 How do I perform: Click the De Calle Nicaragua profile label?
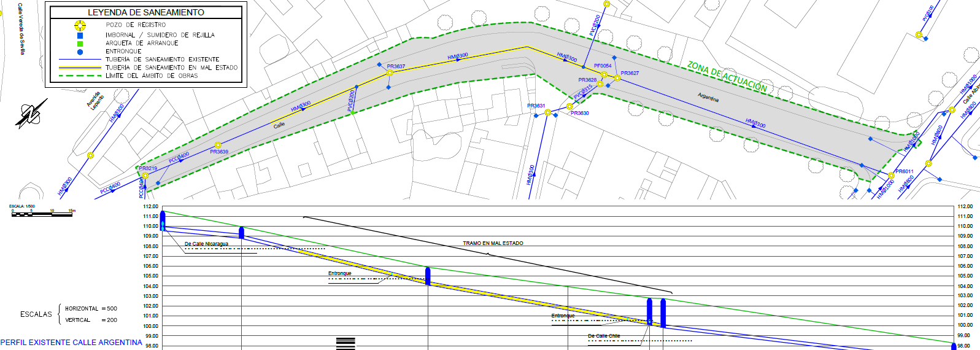pos(206,244)
